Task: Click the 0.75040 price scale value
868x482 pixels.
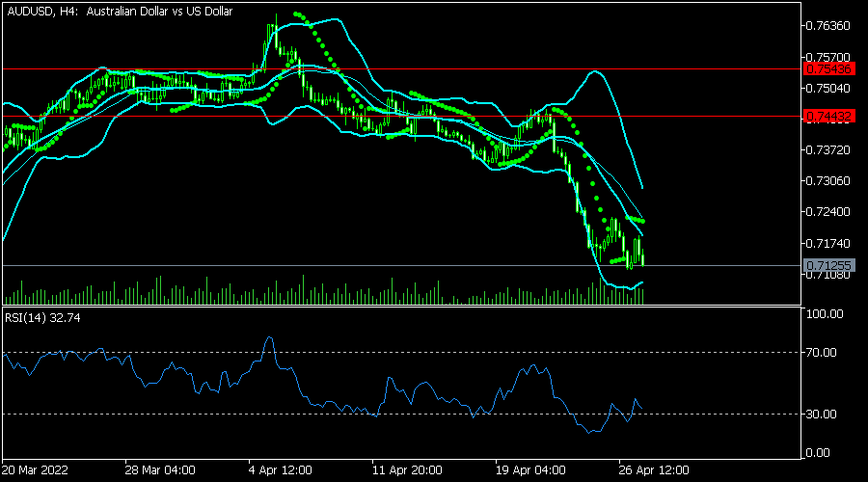Action: (x=827, y=88)
